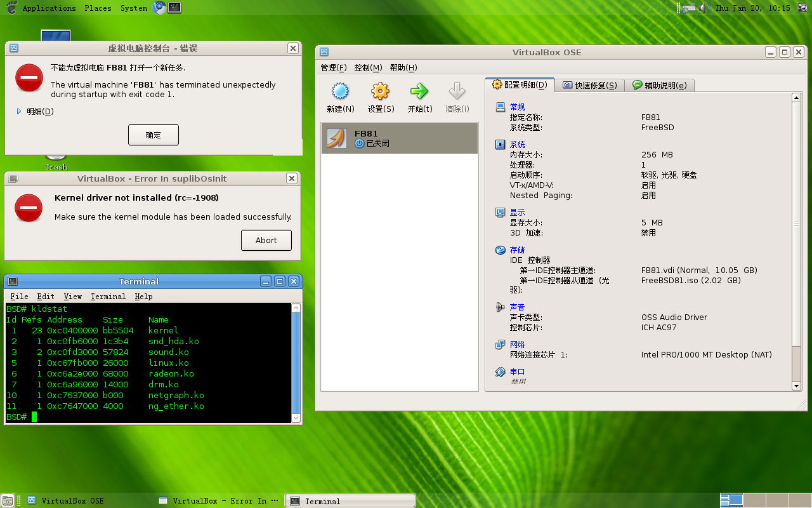Viewport: 812px width, 508px height.
Task: Click the details pane scroll-up arrow
Action: pos(797,98)
